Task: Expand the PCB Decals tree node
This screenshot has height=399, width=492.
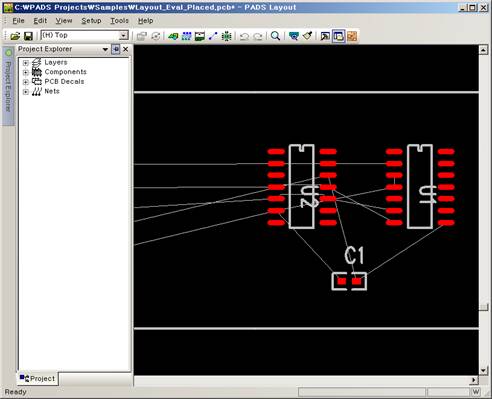Action: click(26, 82)
